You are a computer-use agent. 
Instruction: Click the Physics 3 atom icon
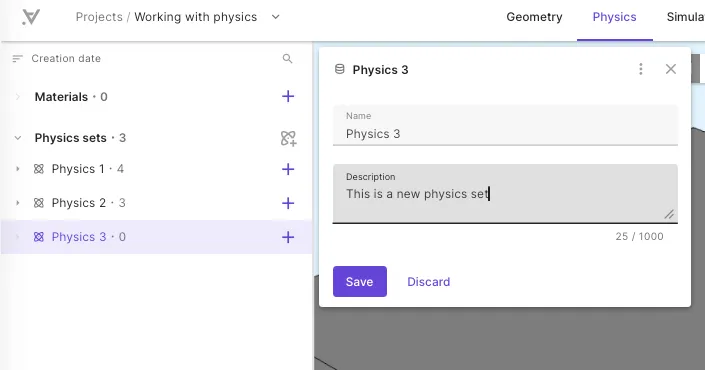[x=39, y=237]
